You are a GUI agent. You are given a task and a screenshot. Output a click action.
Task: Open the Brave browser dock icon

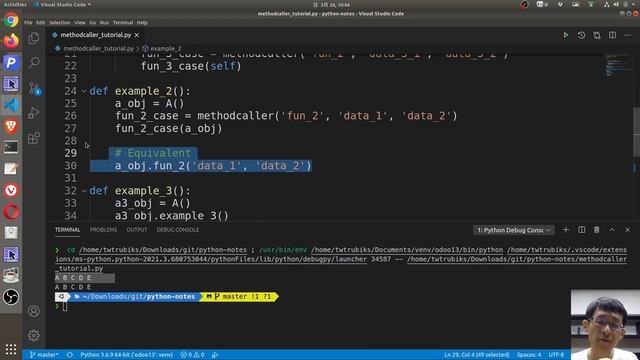(x=11, y=127)
